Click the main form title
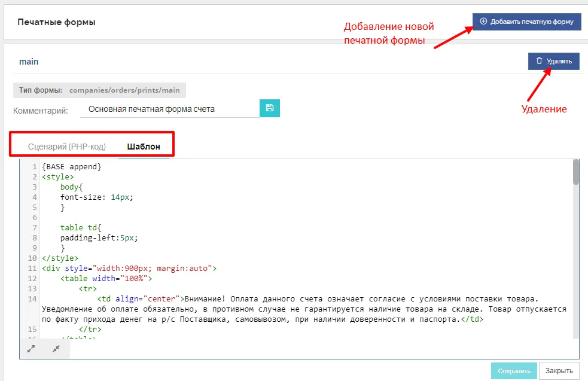 tap(29, 62)
